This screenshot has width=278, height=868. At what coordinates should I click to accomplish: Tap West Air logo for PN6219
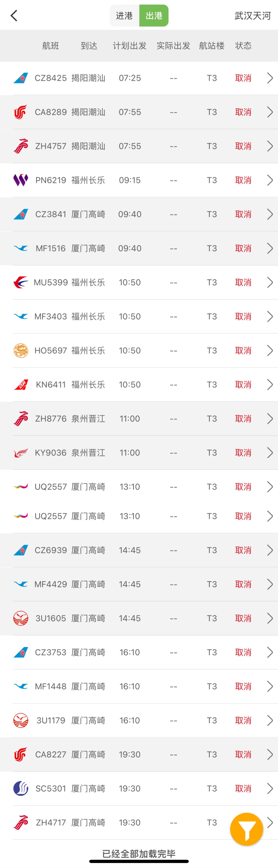(21, 180)
